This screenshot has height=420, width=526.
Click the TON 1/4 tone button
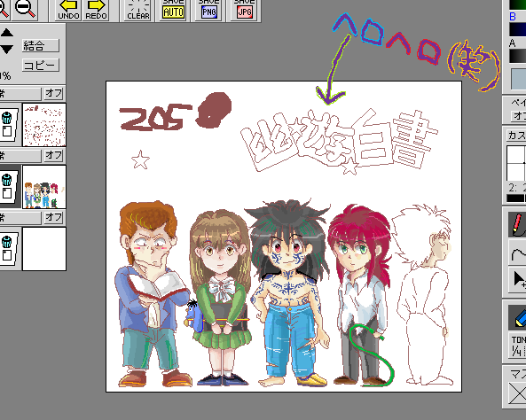pos(517,346)
